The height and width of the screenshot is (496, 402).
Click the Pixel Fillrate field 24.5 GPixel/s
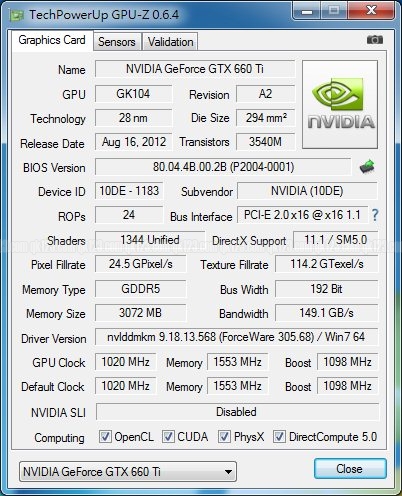coord(140,264)
